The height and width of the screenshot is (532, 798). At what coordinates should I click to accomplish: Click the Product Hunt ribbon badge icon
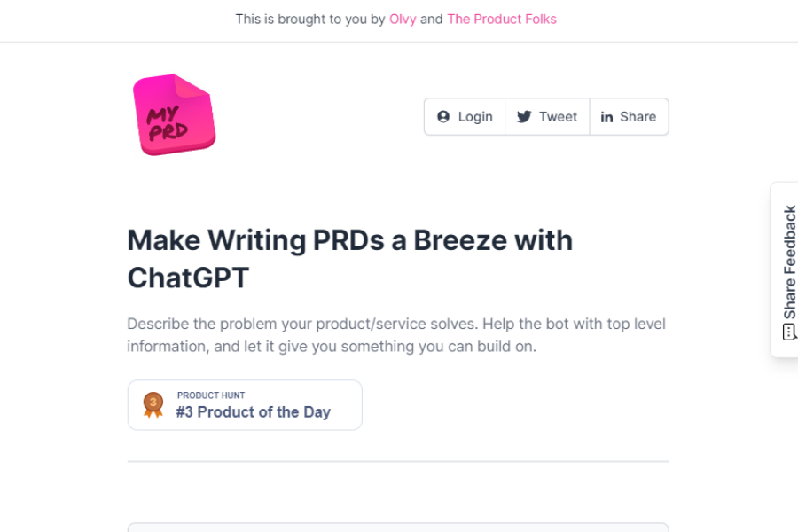point(153,403)
